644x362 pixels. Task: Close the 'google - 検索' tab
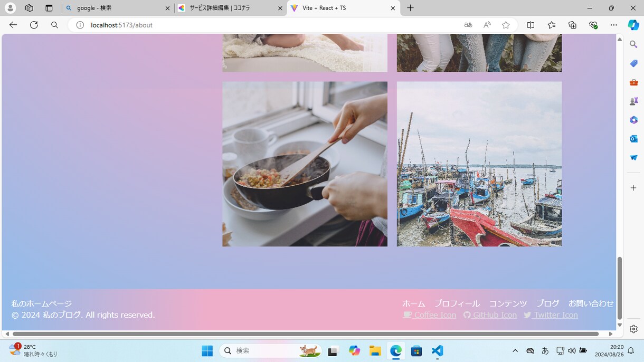pos(167,8)
